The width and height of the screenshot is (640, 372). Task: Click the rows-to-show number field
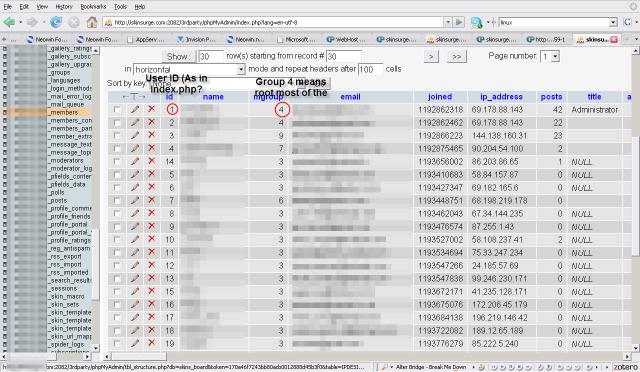210,56
